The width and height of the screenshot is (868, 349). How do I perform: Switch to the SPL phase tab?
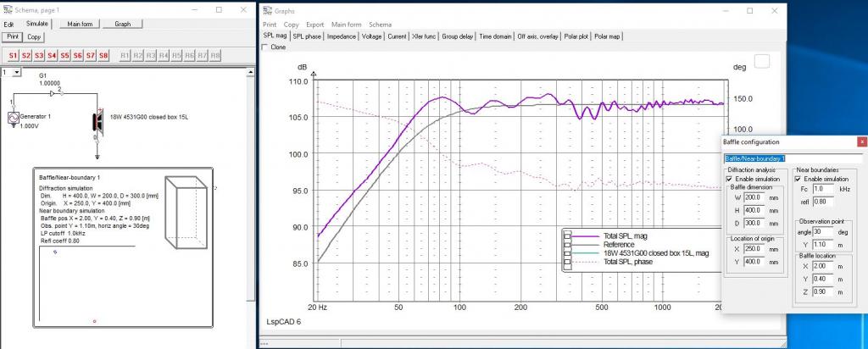(x=307, y=36)
